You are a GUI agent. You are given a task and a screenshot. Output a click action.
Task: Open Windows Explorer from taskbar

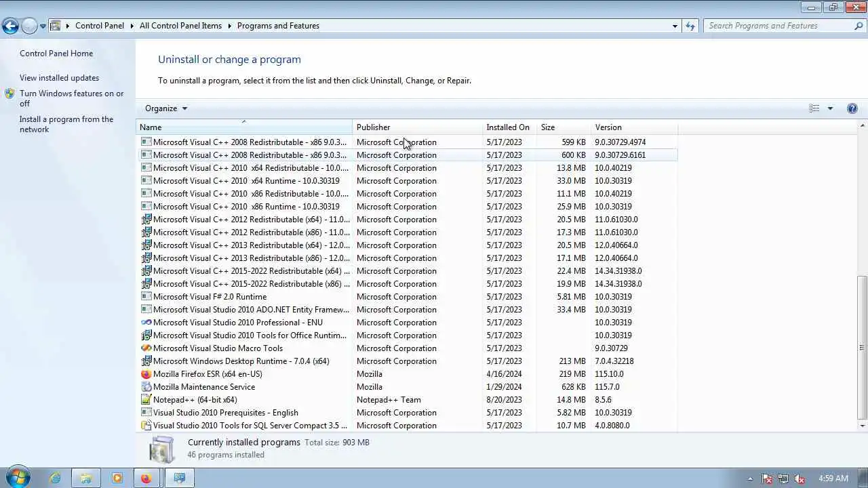click(x=86, y=478)
